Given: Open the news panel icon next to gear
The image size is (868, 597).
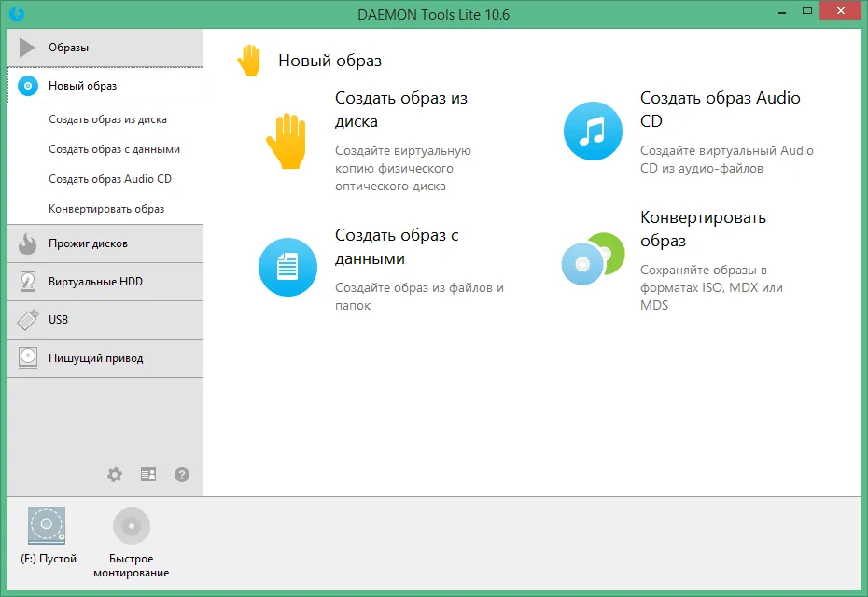Looking at the screenshot, I should [x=148, y=474].
